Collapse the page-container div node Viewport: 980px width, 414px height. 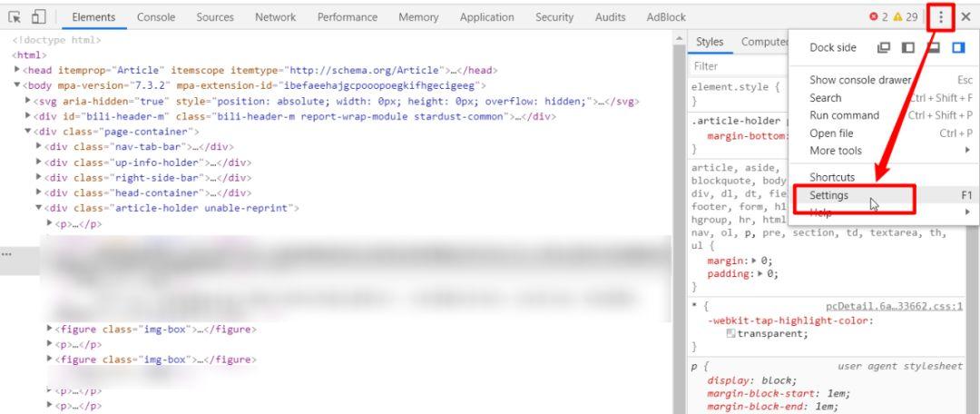(x=28, y=132)
